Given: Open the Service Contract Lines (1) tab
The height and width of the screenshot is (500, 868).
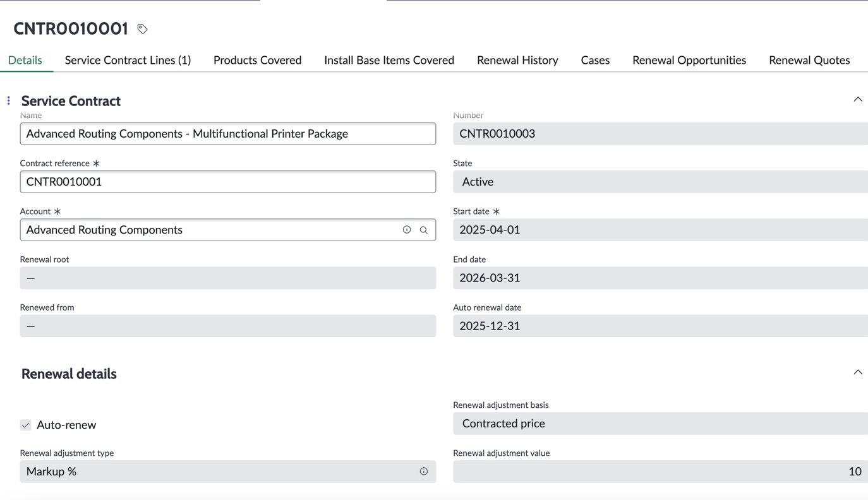Looking at the screenshot, I should [128, 60].
